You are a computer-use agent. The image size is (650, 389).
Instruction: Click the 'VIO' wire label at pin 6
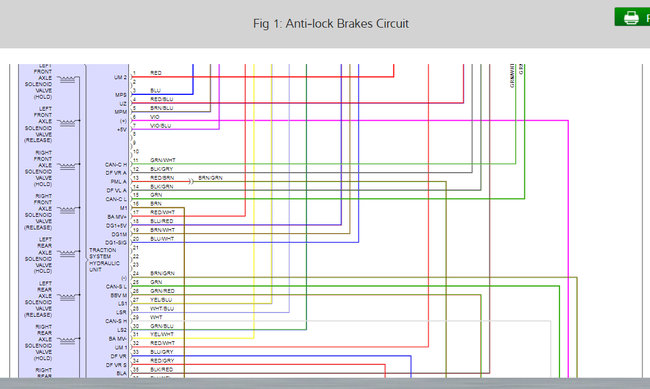[x=155, y=117]
